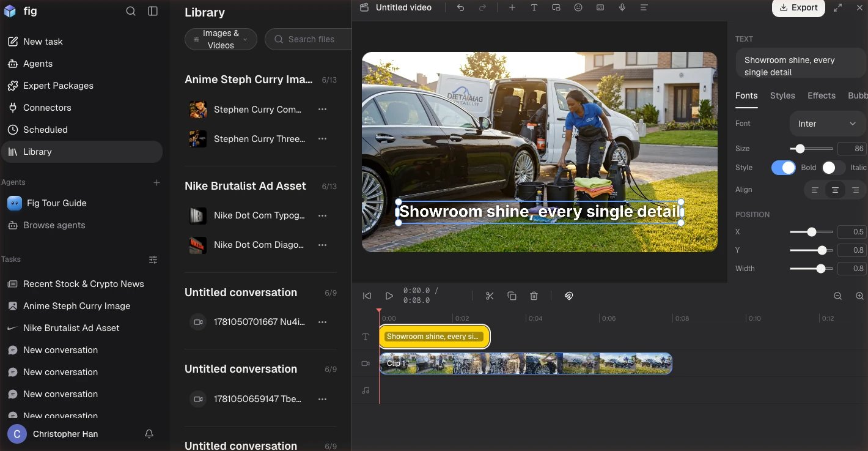Click the font size value 86 field
The height and width of the screenshot is (451, 868).
[x=852, y=149]
